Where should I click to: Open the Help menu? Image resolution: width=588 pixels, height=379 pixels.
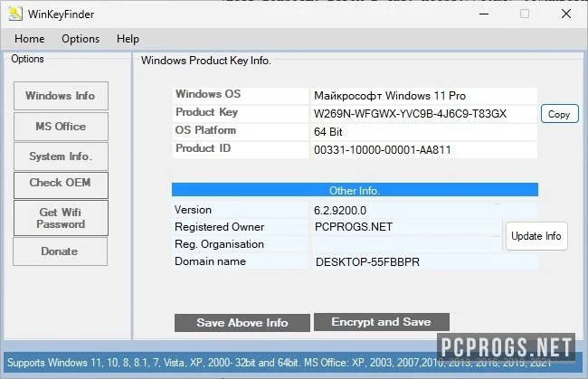pos(128,39)
